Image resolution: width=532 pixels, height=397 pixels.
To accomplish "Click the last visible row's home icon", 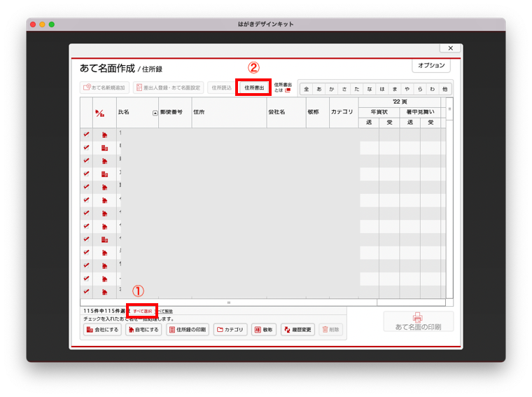I will pyautogui.click(x=104, y=292).
